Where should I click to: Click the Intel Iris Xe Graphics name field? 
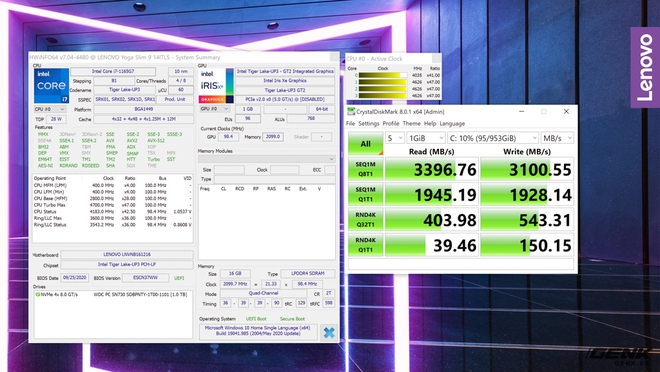[x=285, y=81]
